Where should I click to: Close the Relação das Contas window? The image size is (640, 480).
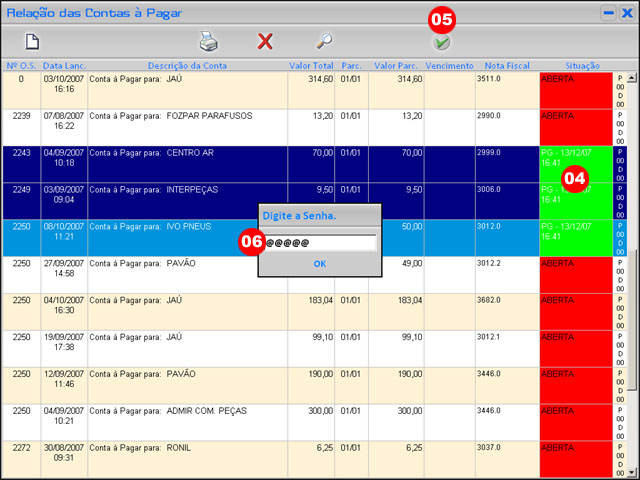pyautogui.click(x=626, y=12)
